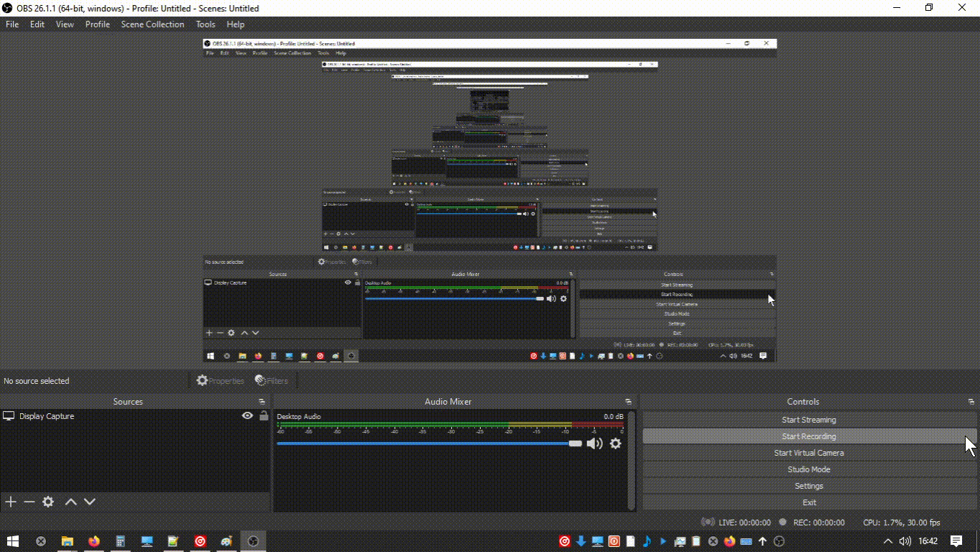Click the Properties button above Sources

(221, 381)
